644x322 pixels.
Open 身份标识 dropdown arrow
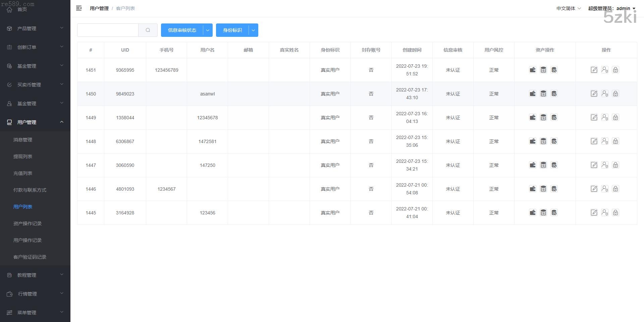tap(253, 30)
